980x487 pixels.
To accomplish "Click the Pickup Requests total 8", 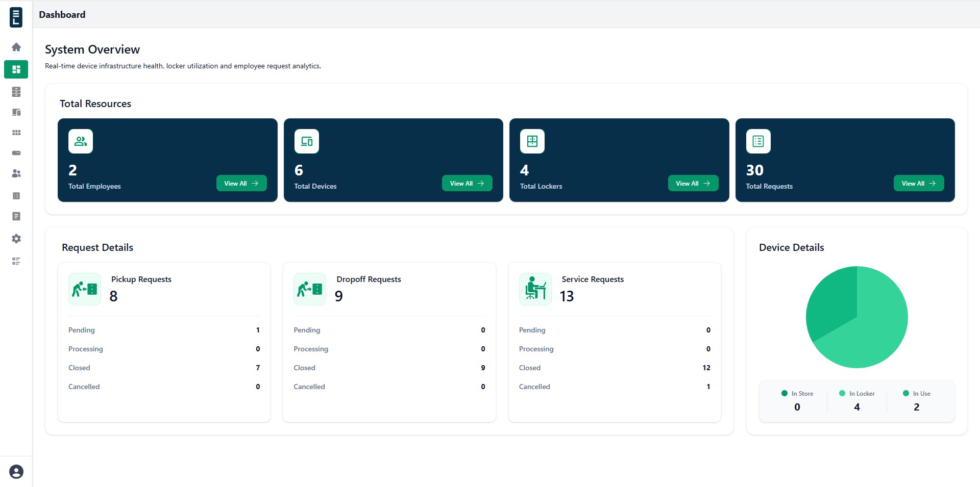I will pyautogui.click(x=113, y=296).
